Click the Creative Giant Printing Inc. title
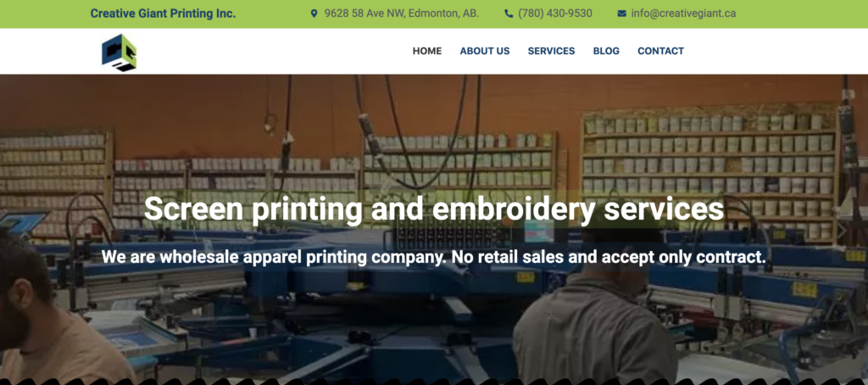The image size is (868, 385). tap(163, 14)
